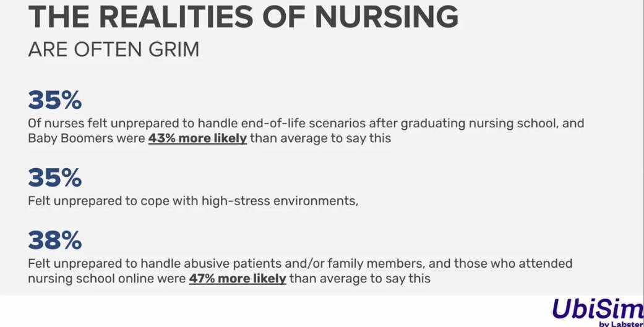644x327 pixels.
Task: Open the underlined "47% more likely" link
Action: point(238,279)
